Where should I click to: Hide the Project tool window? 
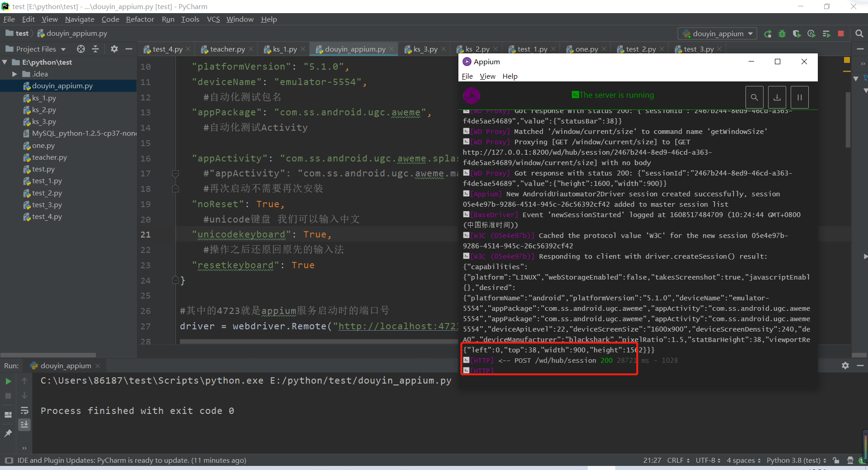[x=129, y=49]
